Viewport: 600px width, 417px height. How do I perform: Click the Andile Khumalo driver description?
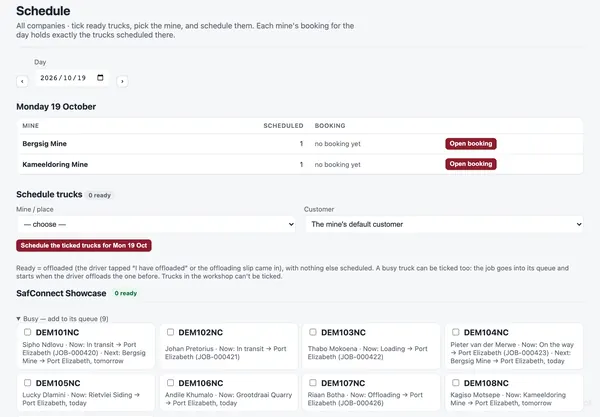(x=228, y=399)
